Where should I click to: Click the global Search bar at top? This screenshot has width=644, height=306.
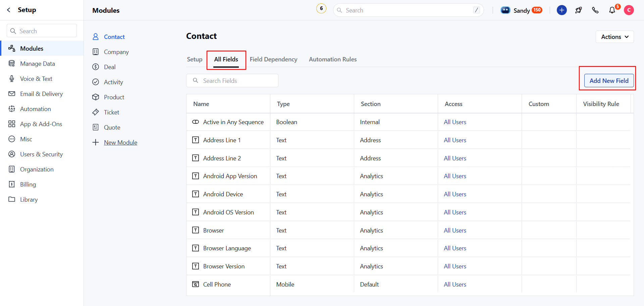(x=408, y=10)
